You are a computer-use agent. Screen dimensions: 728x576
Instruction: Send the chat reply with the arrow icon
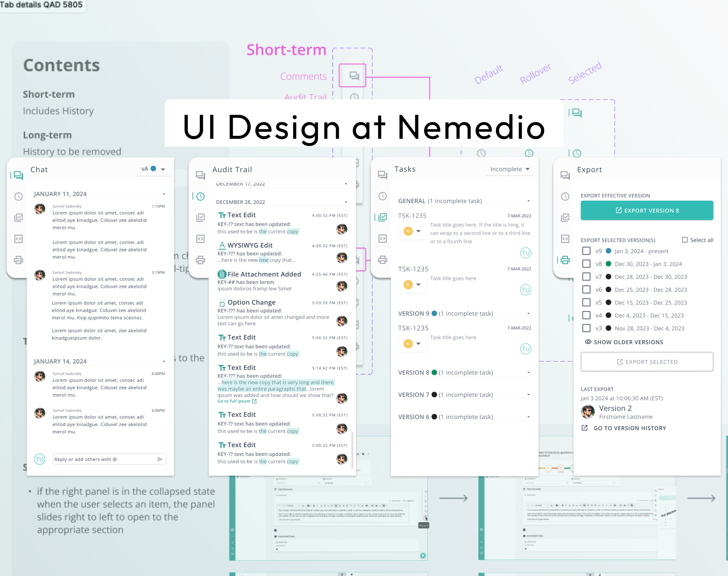(x=160, y=459)
